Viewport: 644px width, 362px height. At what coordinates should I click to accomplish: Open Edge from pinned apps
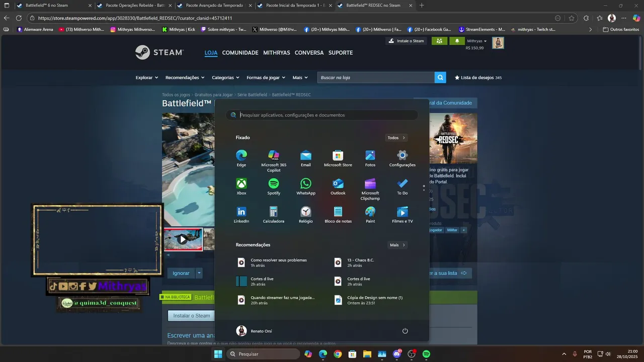point(242,158)
